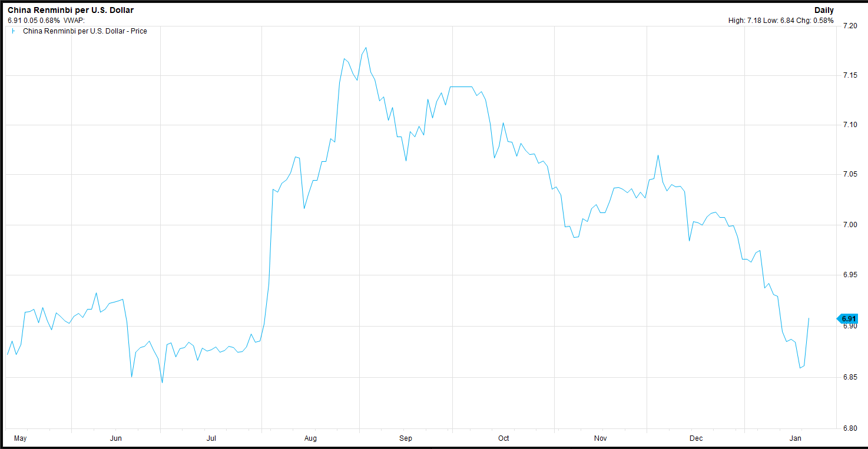Toggle the blue series tick in legend

click(x=14, y=29)
